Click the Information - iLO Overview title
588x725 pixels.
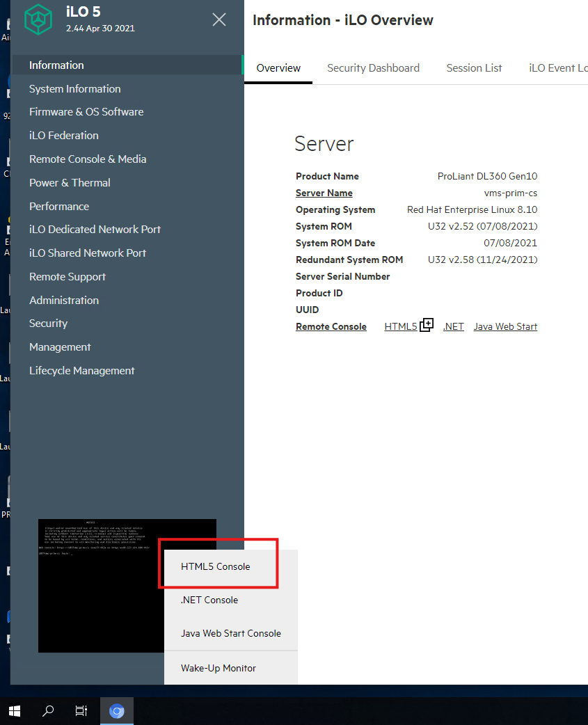pyautogui.click(x=343, y=20)
